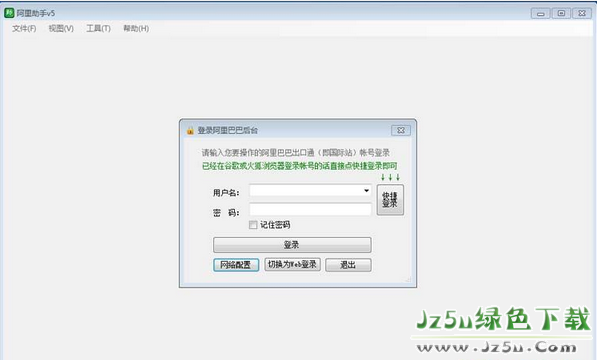Click the lock icon in the login dialog title

[190, 131]
